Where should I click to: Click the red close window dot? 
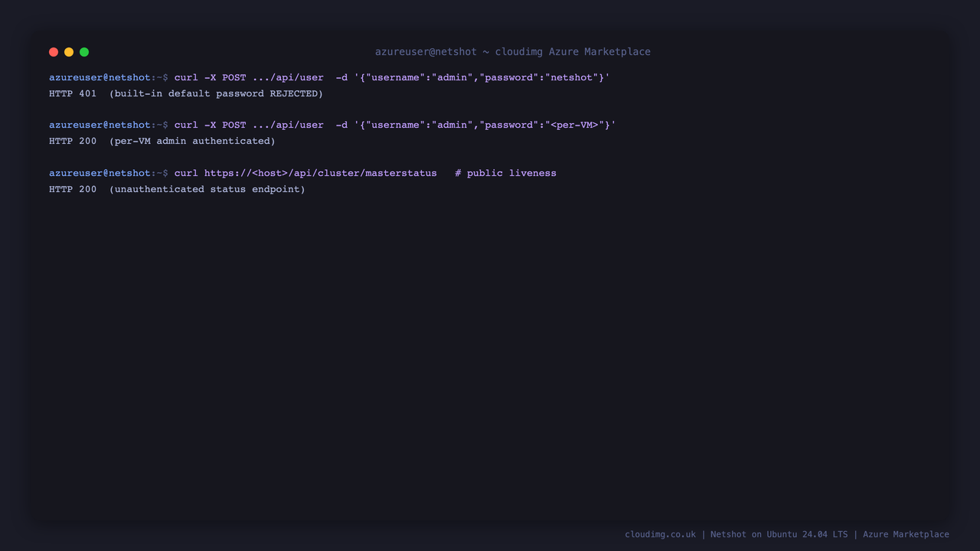coord(54,52)
